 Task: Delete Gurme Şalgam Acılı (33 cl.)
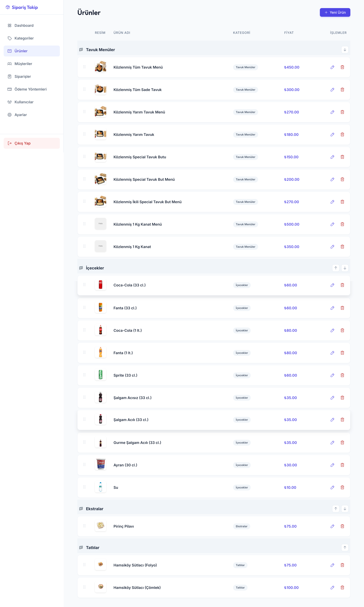click(342, 442)
